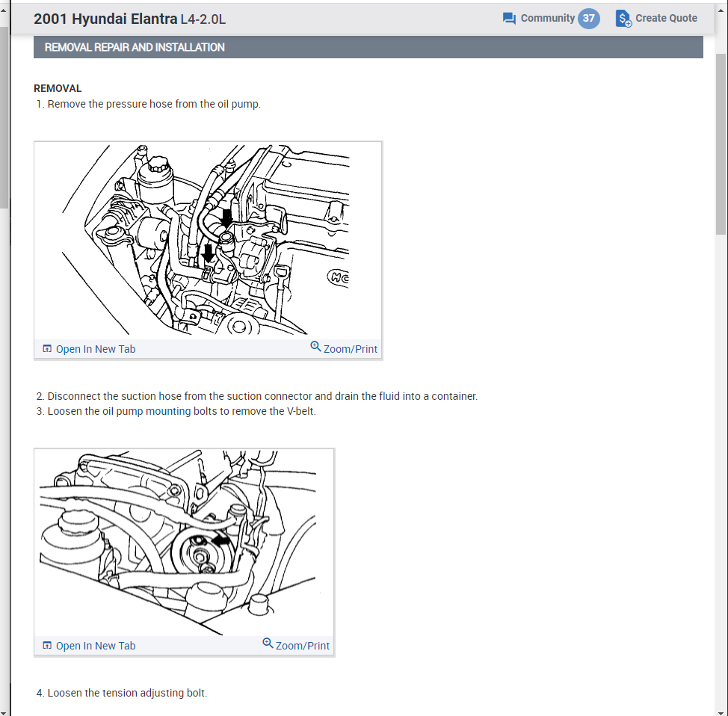The image size is (728, 716).
Task: Click the 2001 Hyundai Elantra vehicle title
Action: click(105, 19)
